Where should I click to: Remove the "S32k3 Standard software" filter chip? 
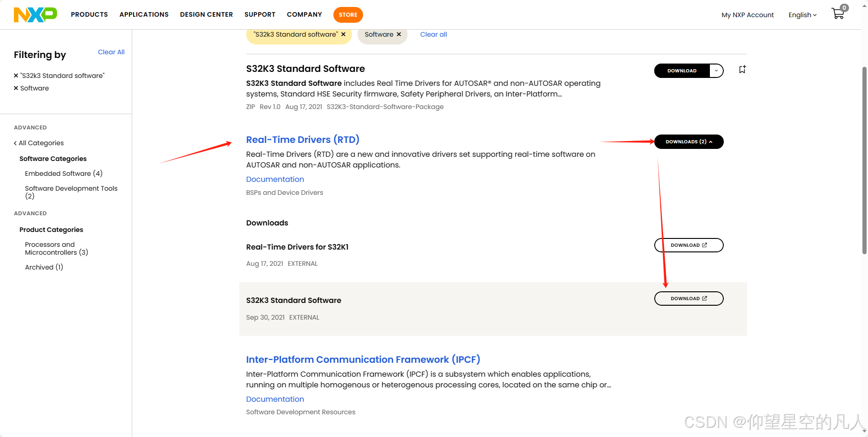343,34
